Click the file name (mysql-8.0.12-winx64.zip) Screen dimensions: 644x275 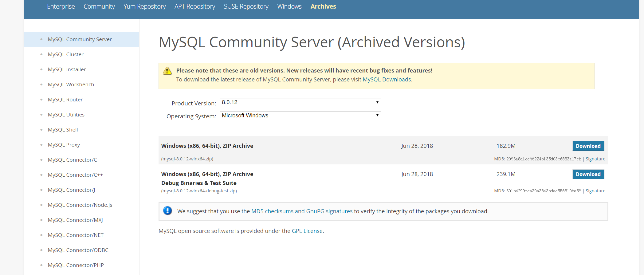click(187, 159)
